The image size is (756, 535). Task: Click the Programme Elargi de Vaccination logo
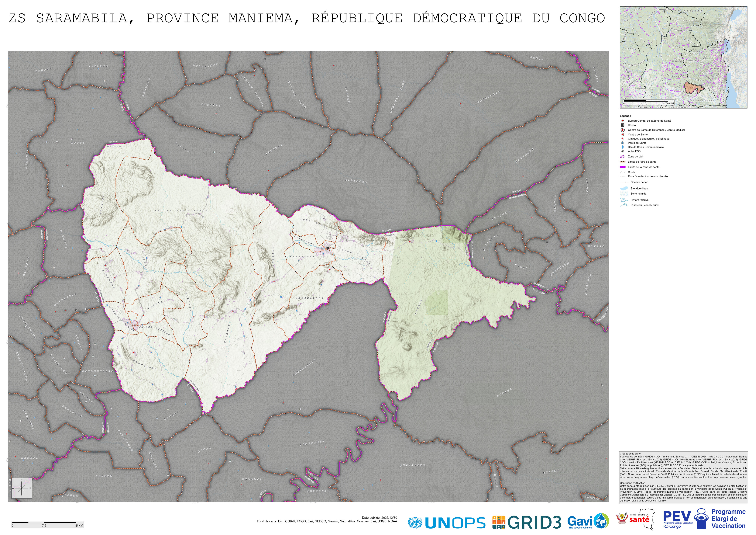(x=720, y=519)
